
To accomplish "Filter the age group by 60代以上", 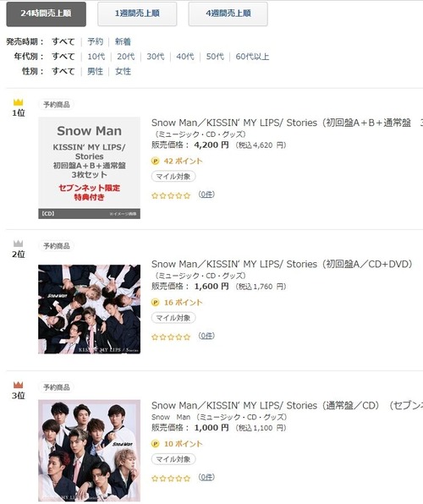I will (x=252, y=57).
